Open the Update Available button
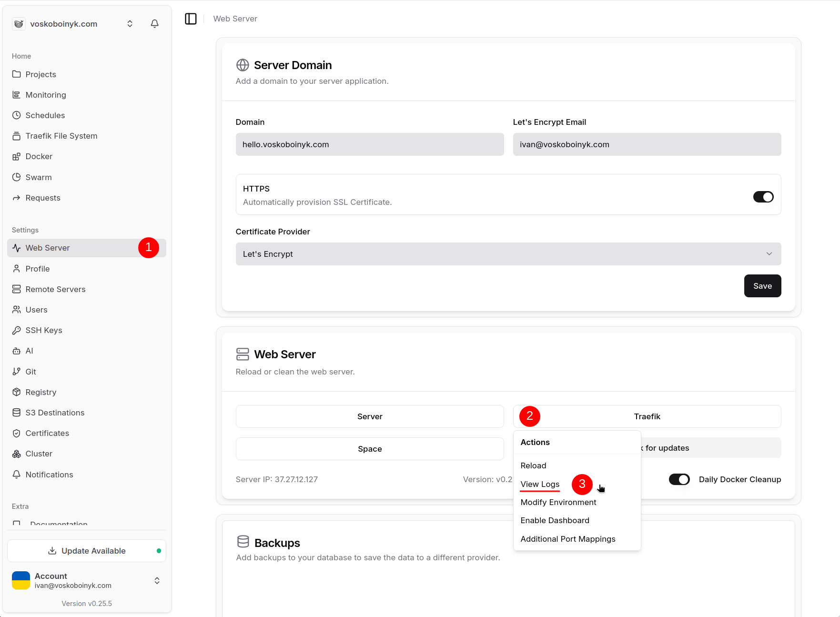The width and height of the screenshot is (840, 617). click(86, 551)
